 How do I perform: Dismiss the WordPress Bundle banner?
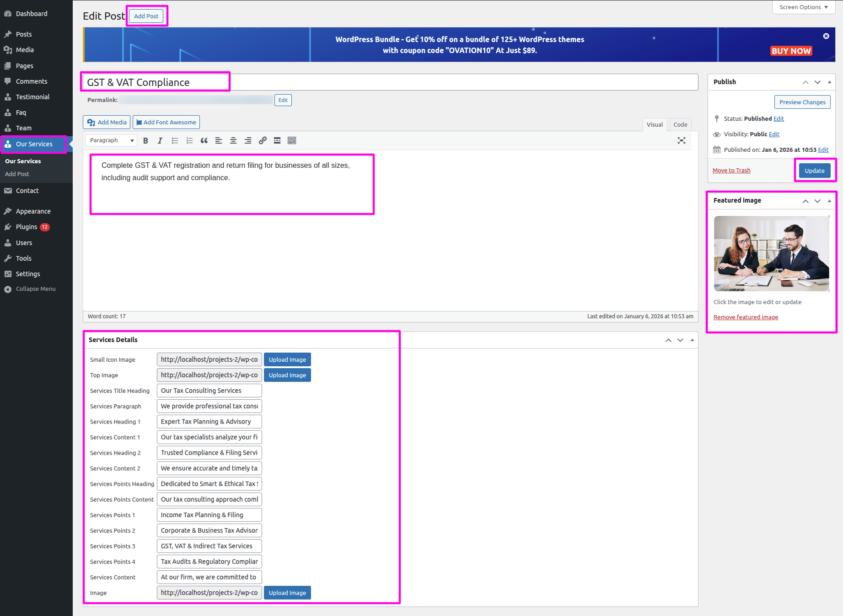point(826,36)
